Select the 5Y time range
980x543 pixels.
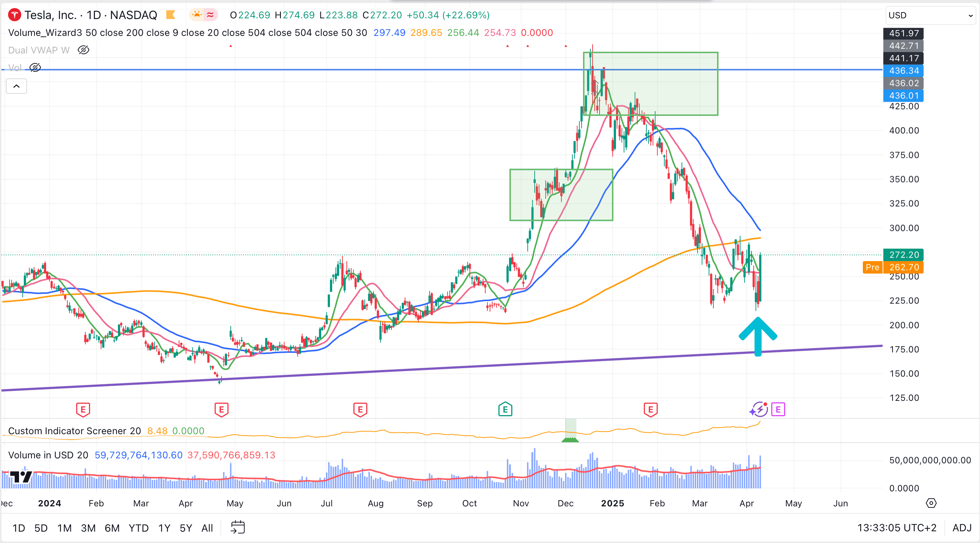pyautogui.click(x=186, y=528)
